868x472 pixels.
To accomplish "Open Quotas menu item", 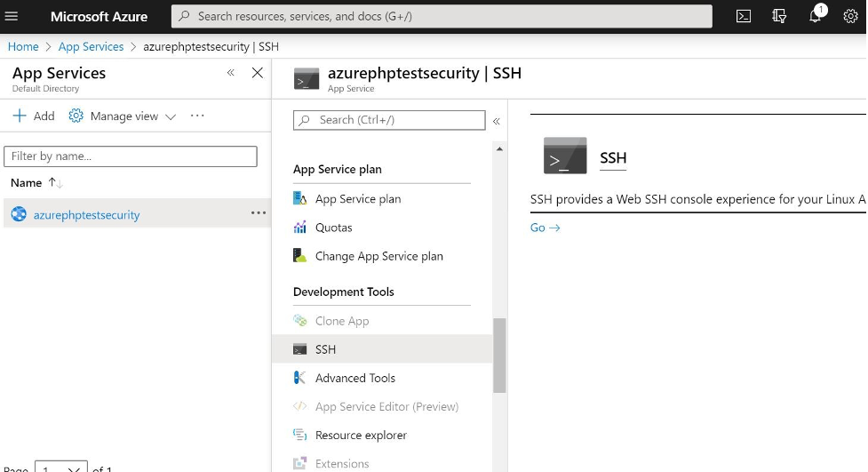I will click(334, 228).
